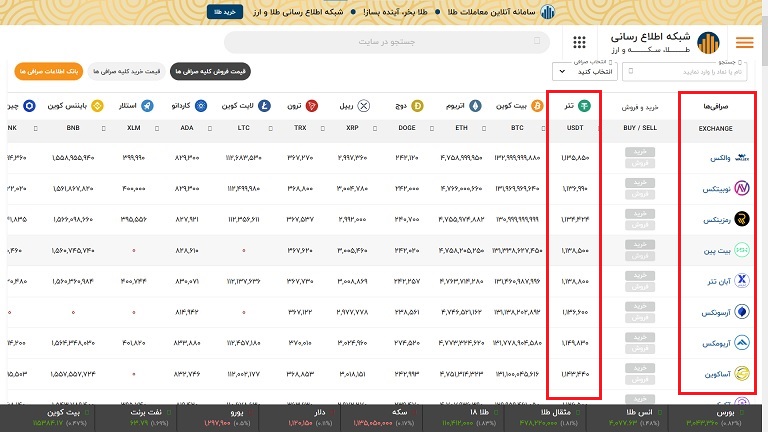Click the Ethereum coin icon
Viewport: 768px width, 432px height.
(x=476, y=106)
